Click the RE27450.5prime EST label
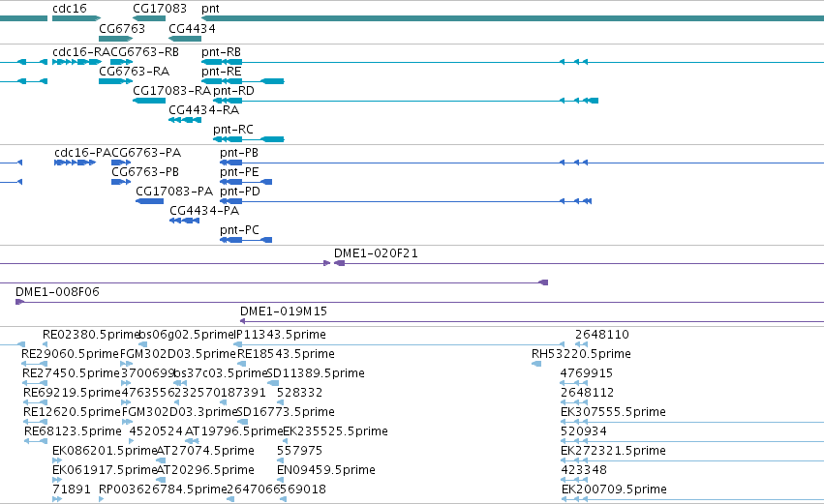This screenshot has height=504, width=824. 71,373
